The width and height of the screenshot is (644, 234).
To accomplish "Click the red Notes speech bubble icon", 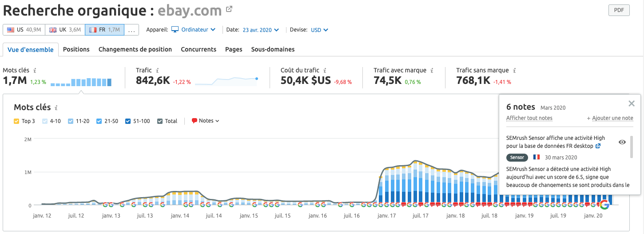I will point(194,121).
